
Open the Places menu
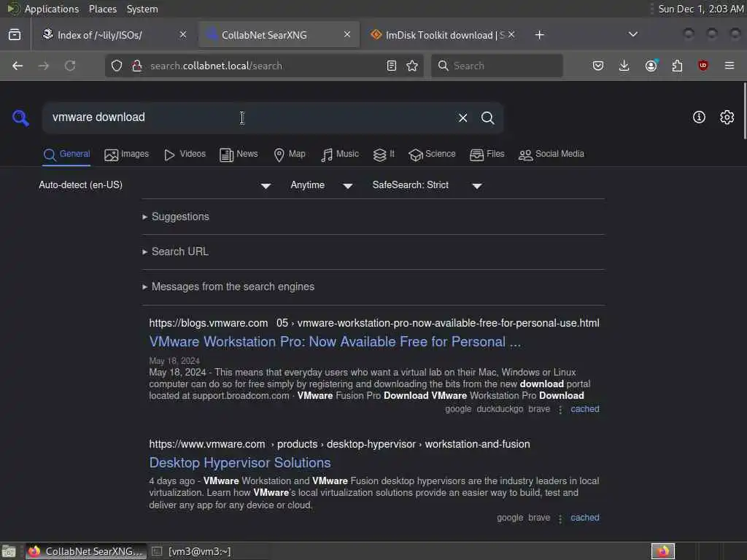point(102,9)
